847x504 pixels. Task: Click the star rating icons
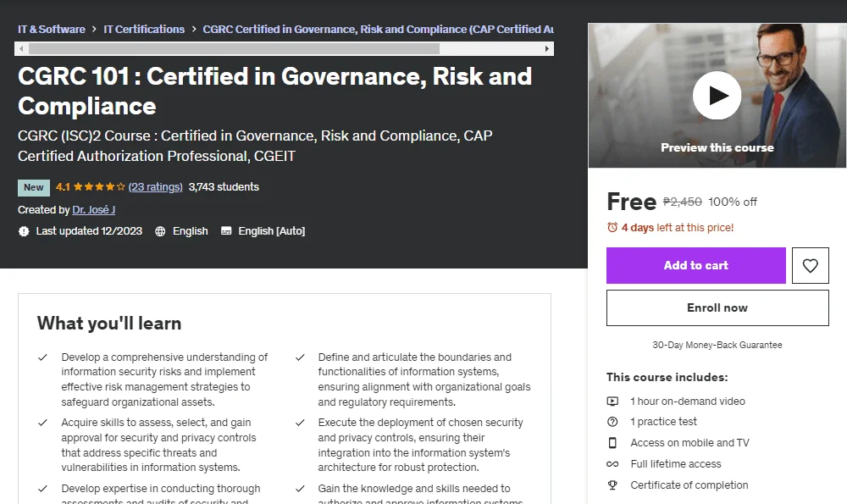pos(99,187)
